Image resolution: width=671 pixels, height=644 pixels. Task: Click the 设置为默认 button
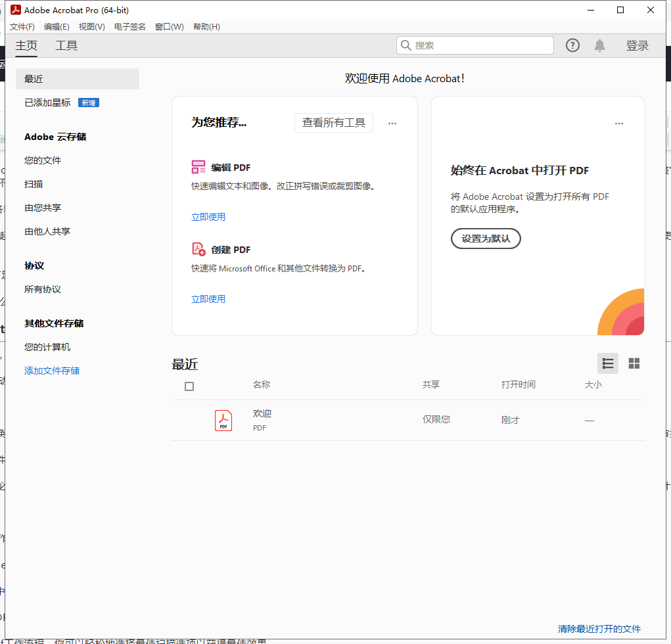point(486,239)
